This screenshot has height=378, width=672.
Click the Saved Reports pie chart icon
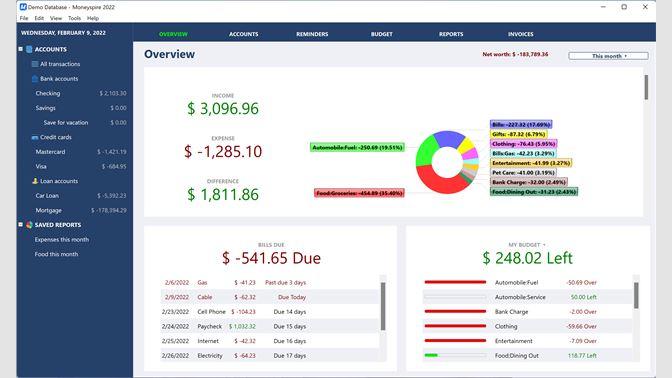click(x=29, y=225)
